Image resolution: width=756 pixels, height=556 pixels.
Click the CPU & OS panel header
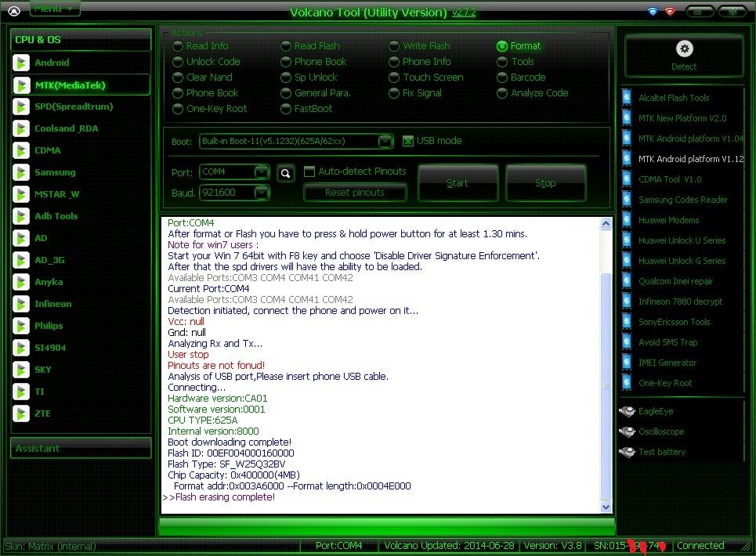pos(81,39)
